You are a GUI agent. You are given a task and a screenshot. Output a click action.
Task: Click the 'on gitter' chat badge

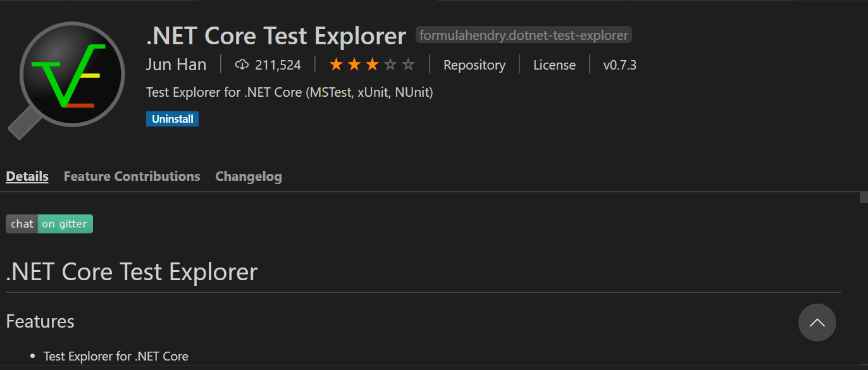pos(65,223)
